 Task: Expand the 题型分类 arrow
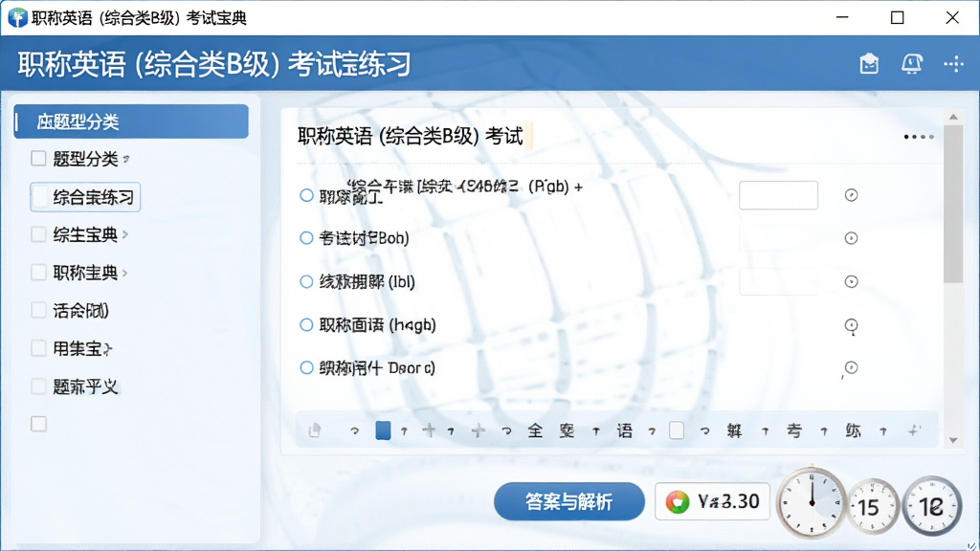126,159
